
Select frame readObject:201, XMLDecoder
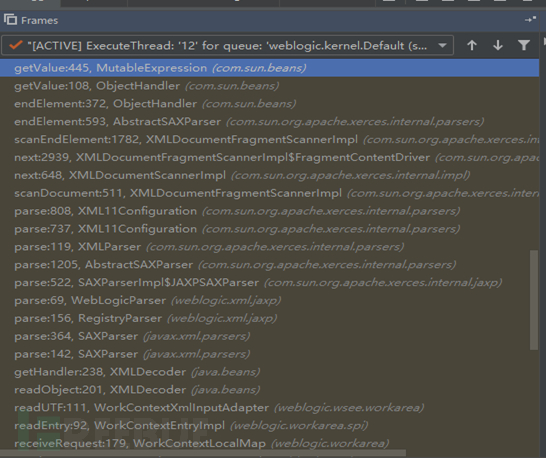(270, 390)
